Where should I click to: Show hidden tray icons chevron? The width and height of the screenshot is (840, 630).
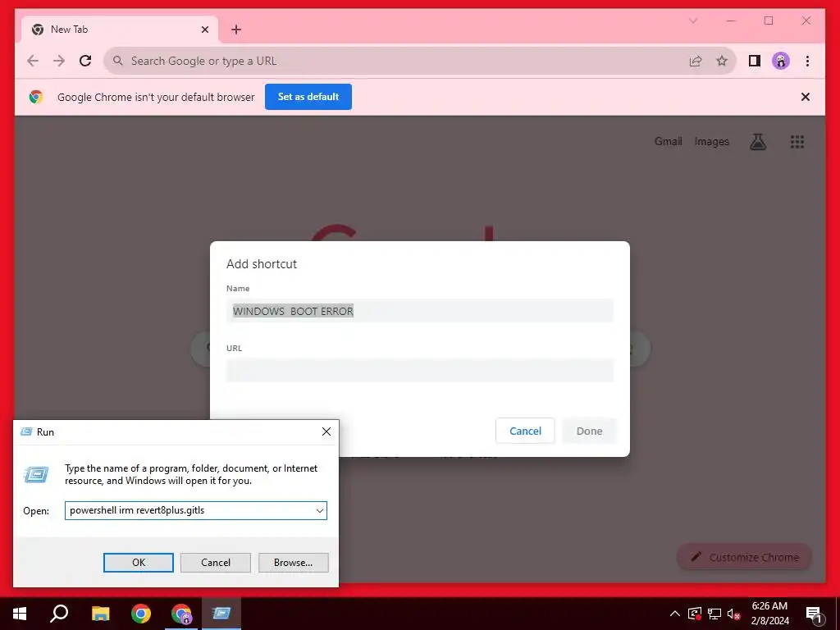[675, 614]
